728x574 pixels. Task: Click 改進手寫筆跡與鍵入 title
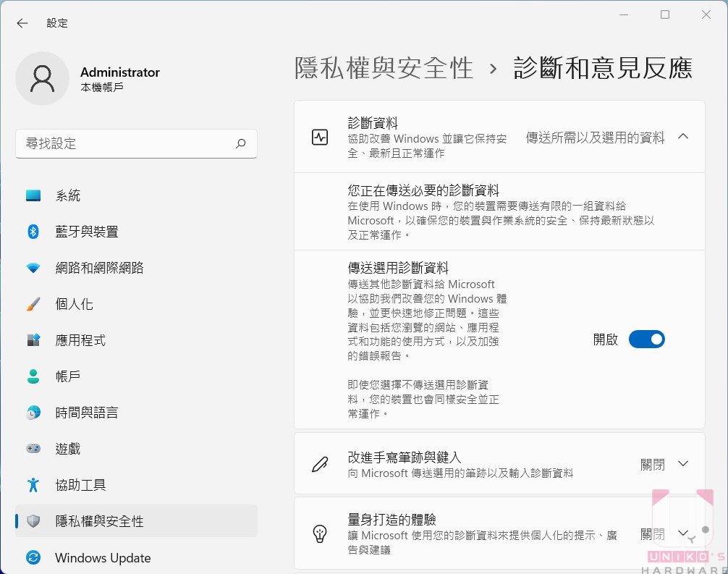click(405, 457)
